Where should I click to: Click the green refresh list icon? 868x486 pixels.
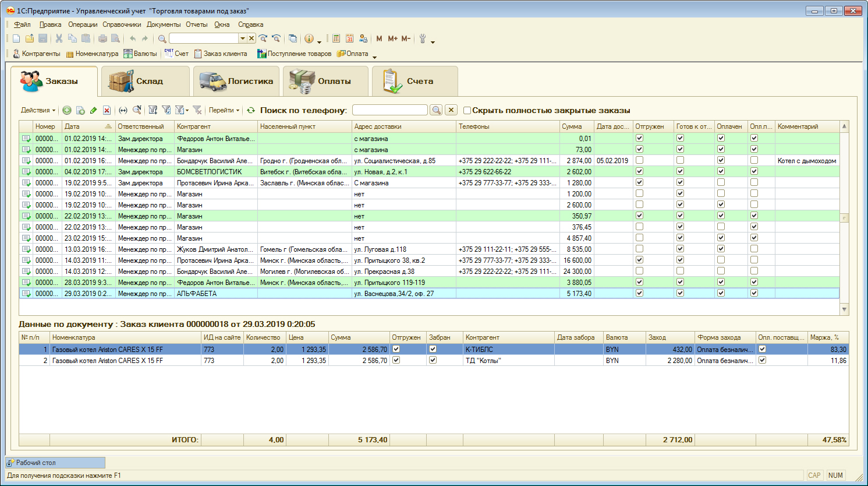point(251,110)
